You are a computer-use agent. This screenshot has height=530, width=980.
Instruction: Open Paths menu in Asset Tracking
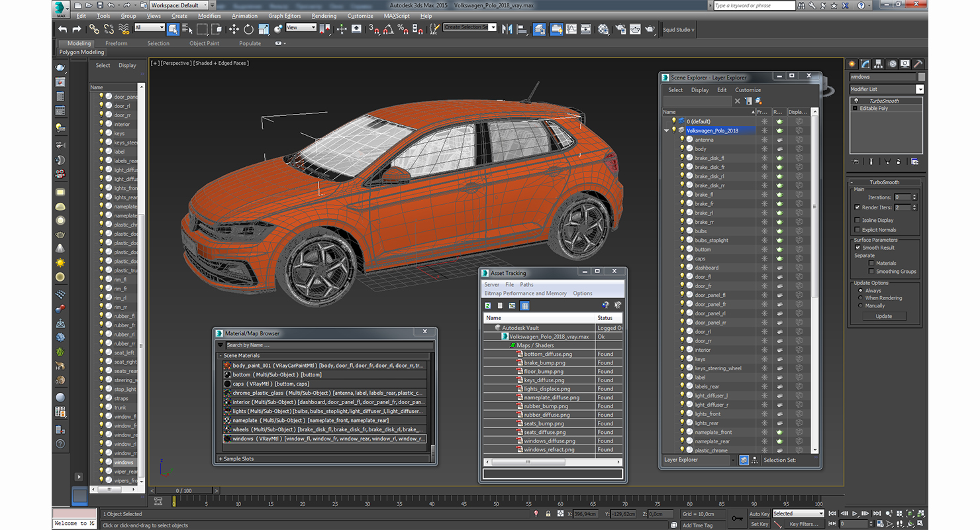(526, 284)
